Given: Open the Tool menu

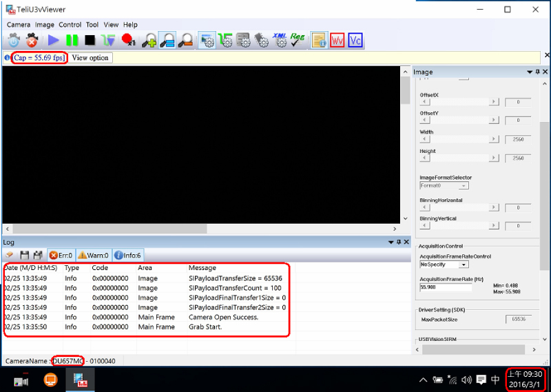Looking at the screenshot, I should pyautogui.click(x=92, y=25).
